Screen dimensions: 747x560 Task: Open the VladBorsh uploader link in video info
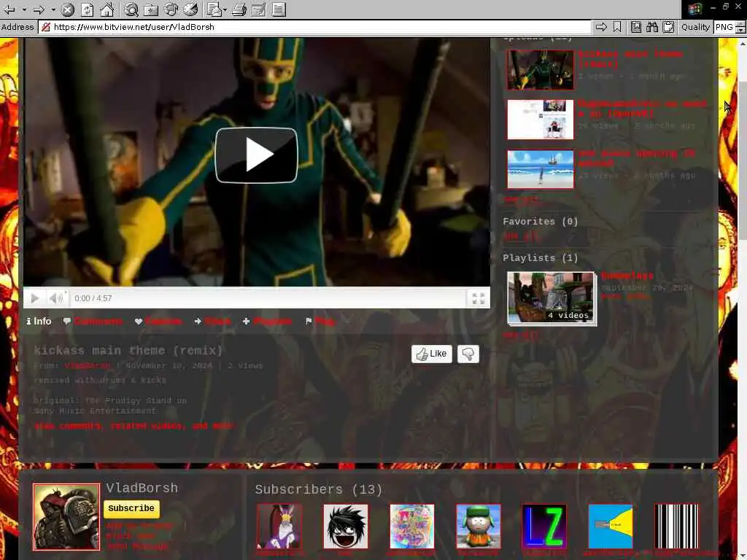[88, 366]
